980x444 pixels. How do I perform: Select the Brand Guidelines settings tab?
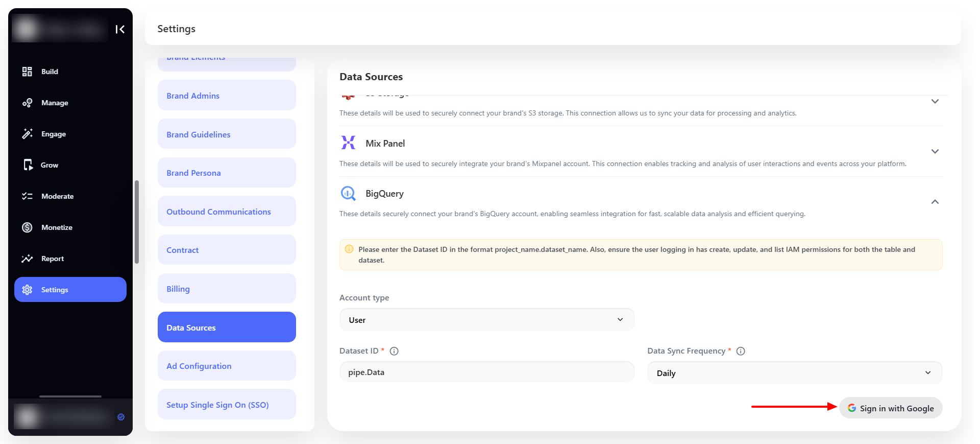pyautogui.click(x=227, y=134)
